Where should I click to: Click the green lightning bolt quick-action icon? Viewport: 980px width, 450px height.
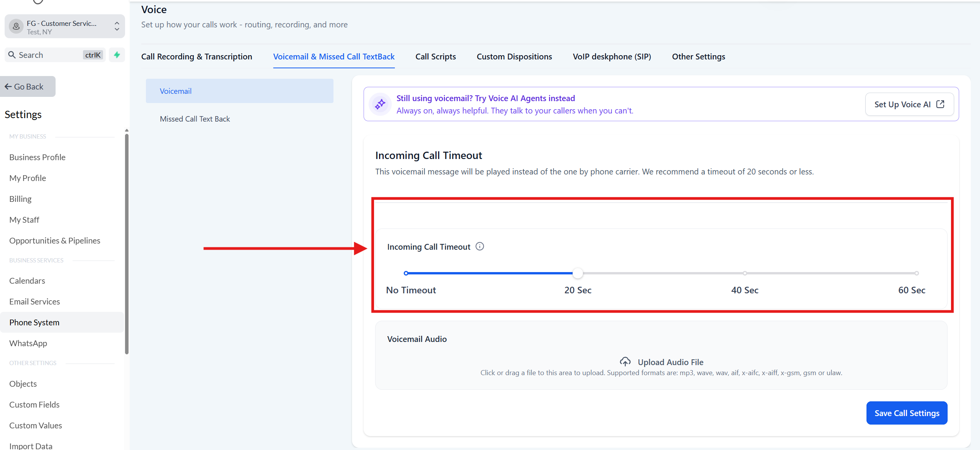point(117,55)
